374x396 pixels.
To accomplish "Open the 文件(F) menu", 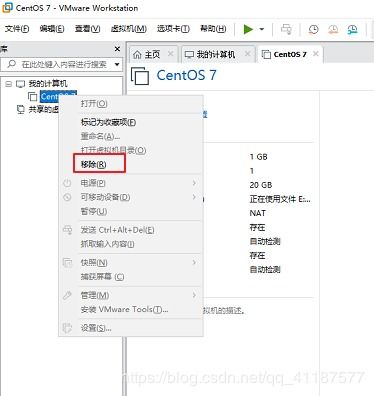I will (x=17, y=29).
